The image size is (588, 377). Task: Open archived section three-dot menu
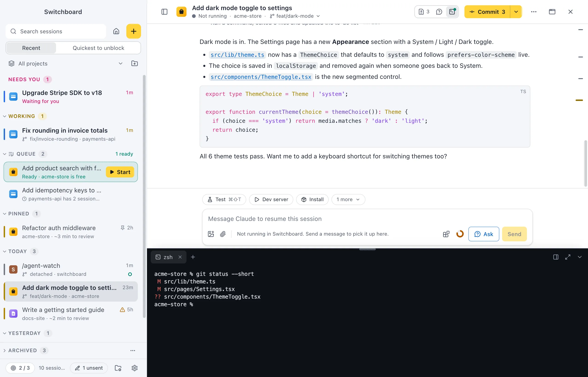[133, 351]
